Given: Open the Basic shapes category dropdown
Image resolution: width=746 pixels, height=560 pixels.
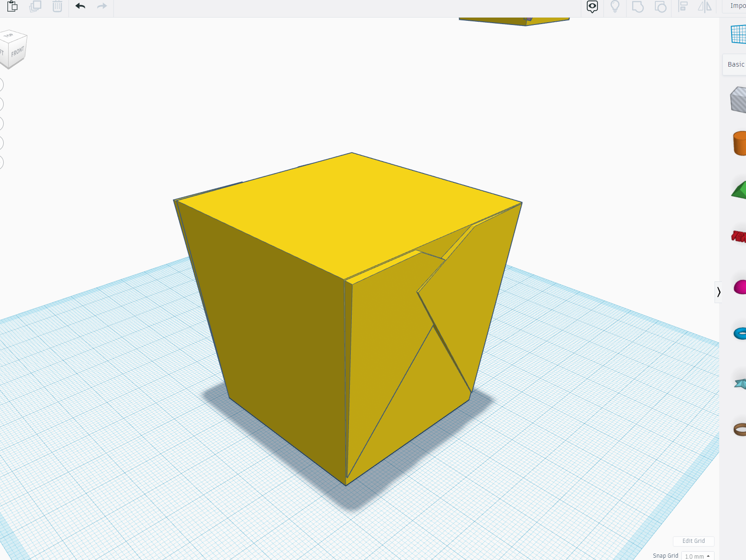Looking at the screenshot, I should (x=735, y=64).
